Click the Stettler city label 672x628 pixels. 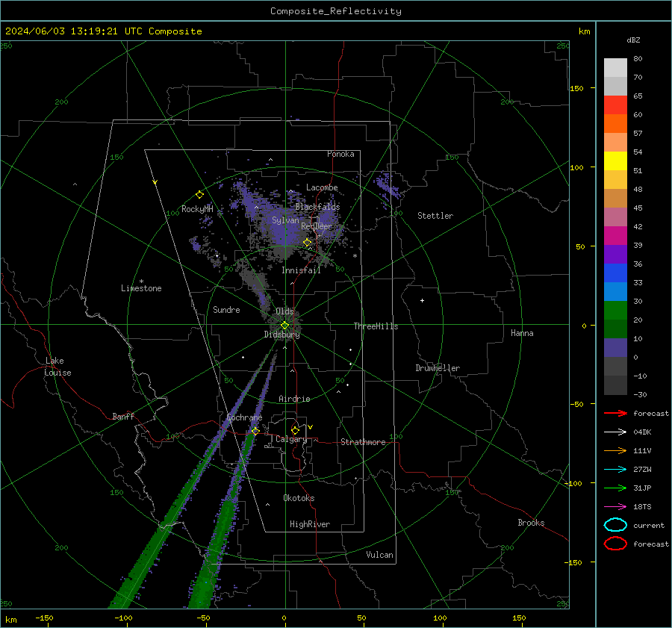(x=435, y=216)
